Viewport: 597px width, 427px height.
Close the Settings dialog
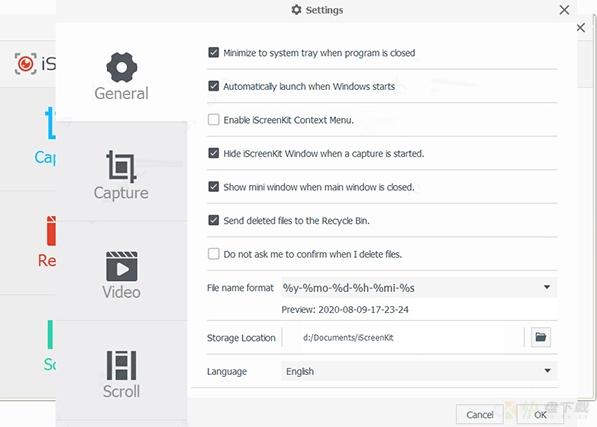[564, 10]
